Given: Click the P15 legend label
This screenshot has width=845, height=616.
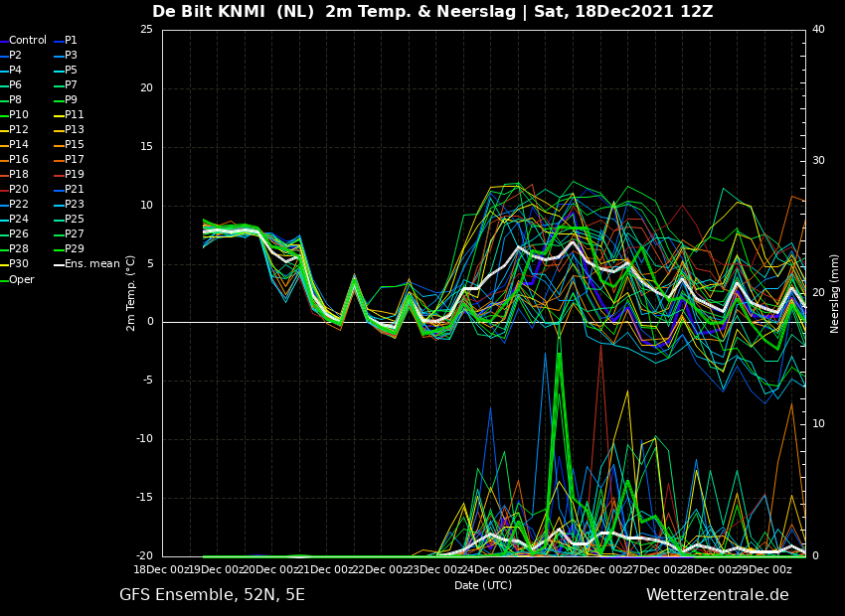Looking at the screenshot, I should [x=75, y=144].
